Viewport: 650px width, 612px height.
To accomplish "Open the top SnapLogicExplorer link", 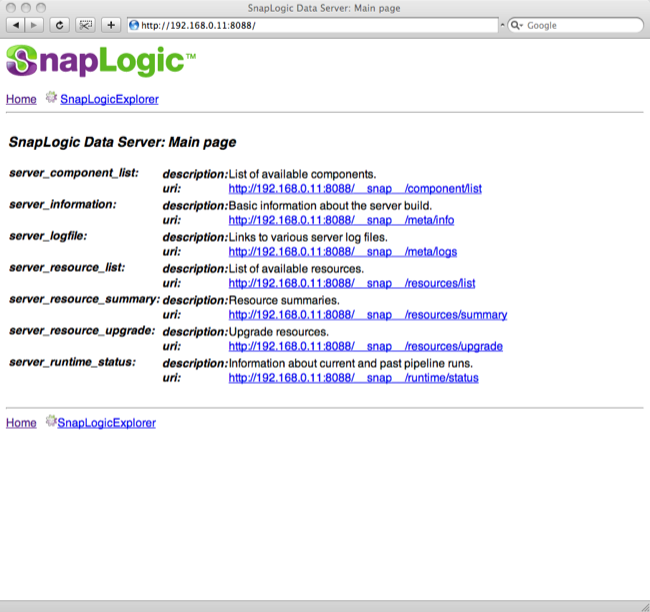I will pos(109,99).
